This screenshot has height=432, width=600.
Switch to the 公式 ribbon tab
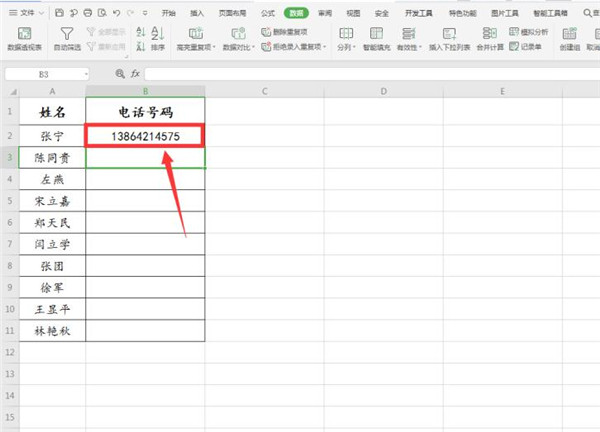coord(268,13)
